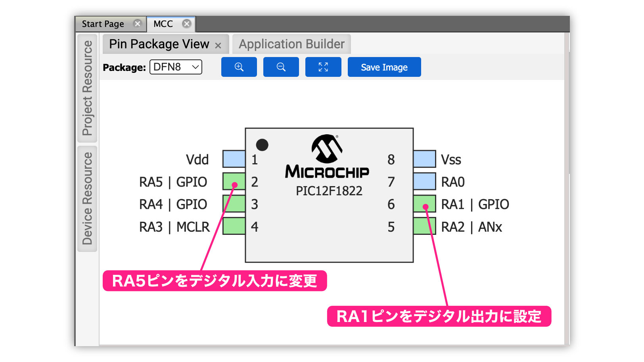The width and height of the screenshot is (644, 362).
Task: Click pin number 4 on the chip
Action: point(255,227)
